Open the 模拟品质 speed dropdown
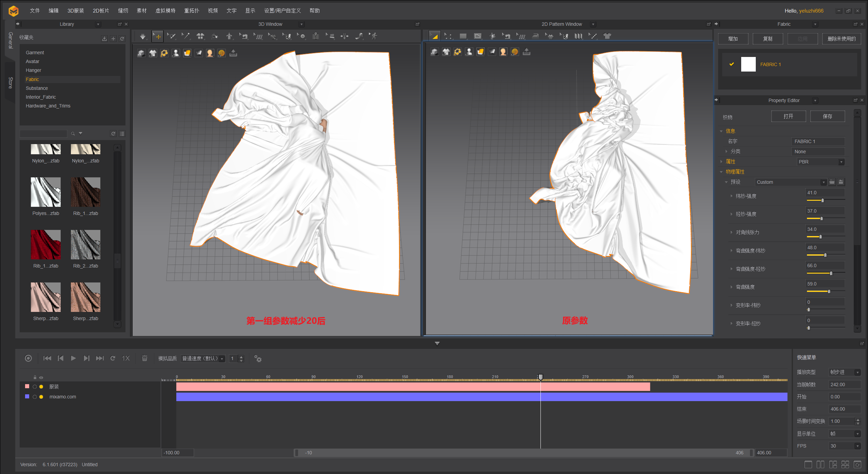This screenshot has width=868, height=474. (x=203, y=358)
